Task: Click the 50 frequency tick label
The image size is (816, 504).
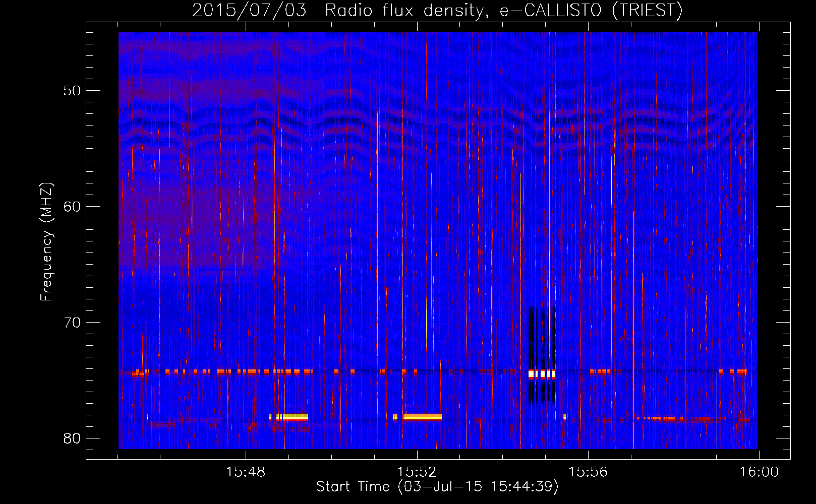Action: tap(72, 91)
